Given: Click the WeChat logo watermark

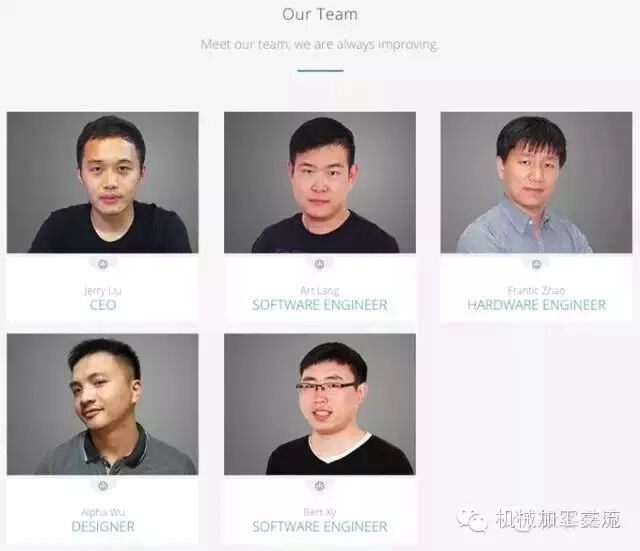Looking at the screenshot, I should click(x=472, y=520).
